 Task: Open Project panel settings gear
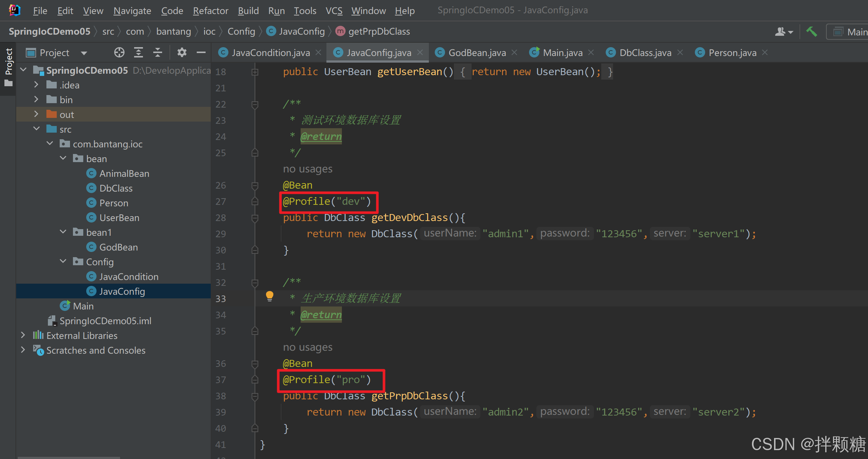pyautogui.click(x=182, y=53)
